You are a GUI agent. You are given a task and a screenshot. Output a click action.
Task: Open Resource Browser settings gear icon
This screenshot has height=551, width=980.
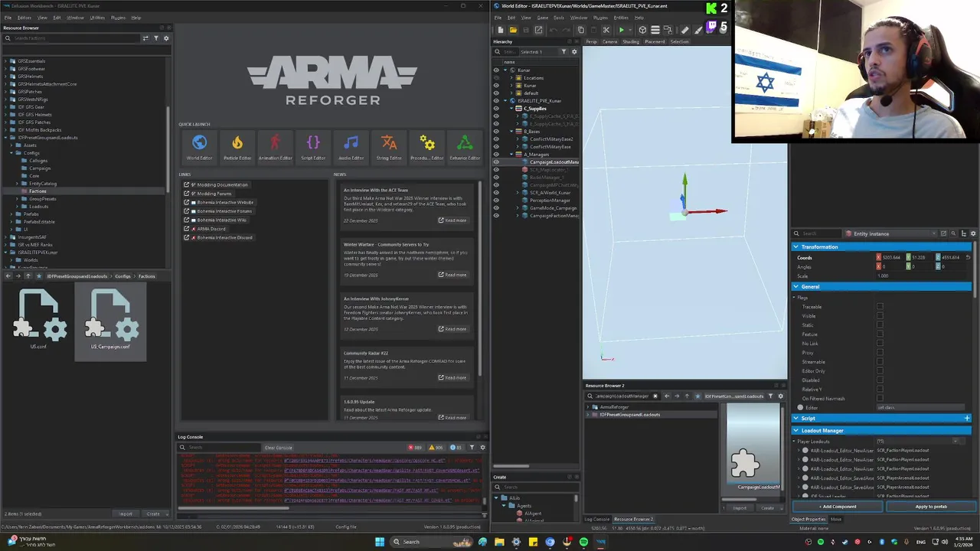[166, 37]
